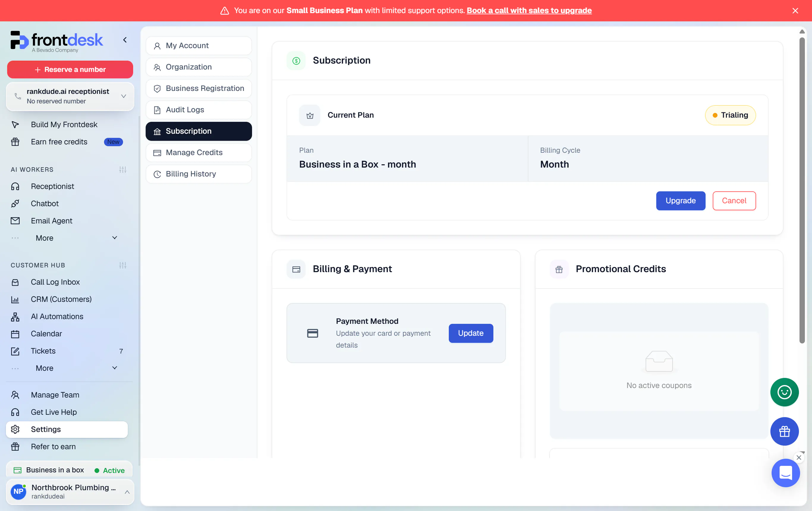Image resolution: width=812 pixels, height=511 pixels.
Task: Go to Business Registration settings
Action: (x=199, y=88)
